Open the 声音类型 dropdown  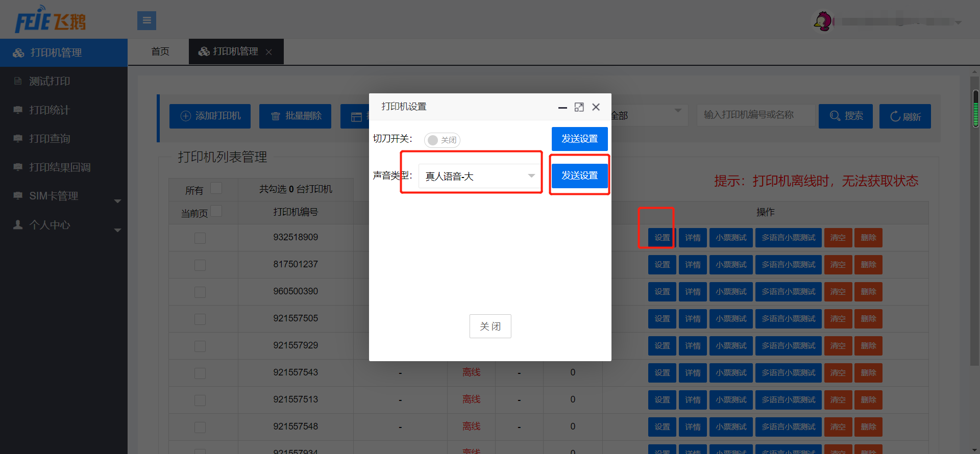[x=480, y=176]
